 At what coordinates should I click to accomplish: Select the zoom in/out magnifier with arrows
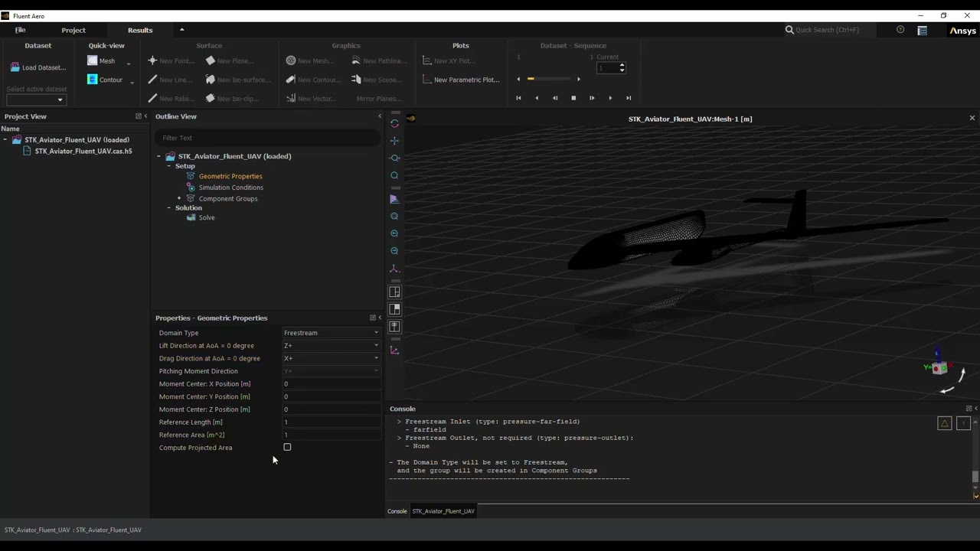point(394,158)
